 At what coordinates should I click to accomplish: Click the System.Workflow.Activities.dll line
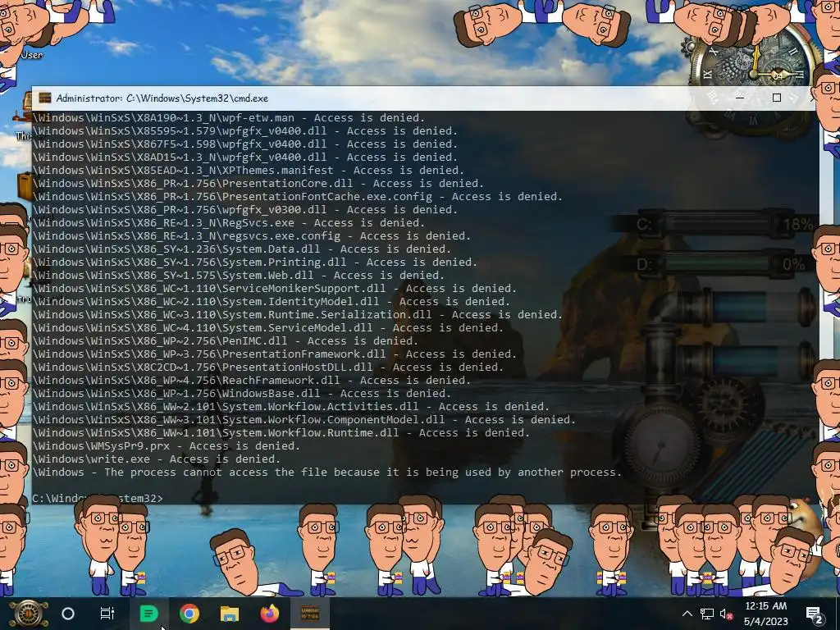coord(291,407)
